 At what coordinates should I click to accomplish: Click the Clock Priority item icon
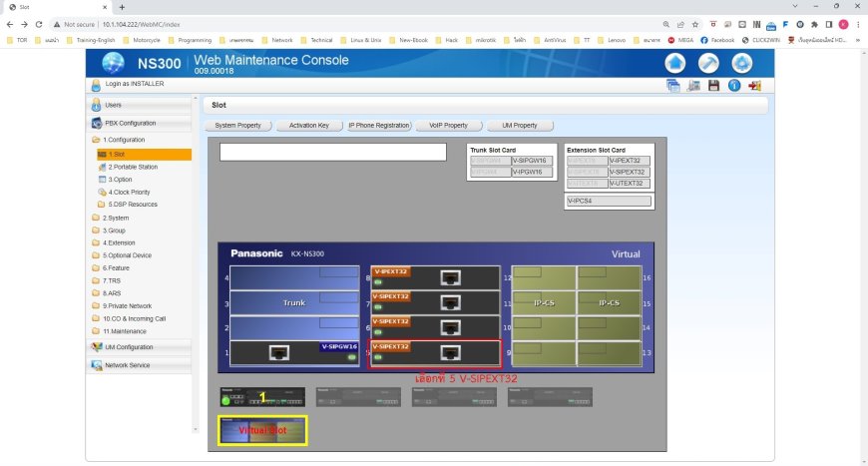point(102,192)
